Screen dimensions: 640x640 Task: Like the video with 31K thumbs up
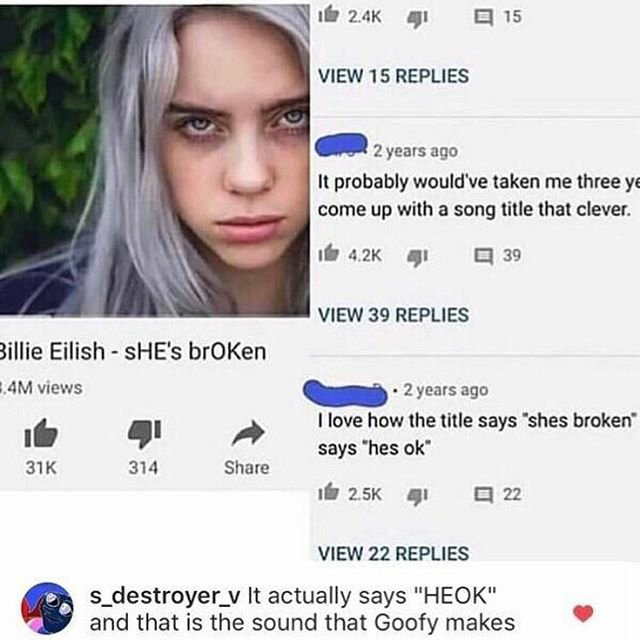41,433
